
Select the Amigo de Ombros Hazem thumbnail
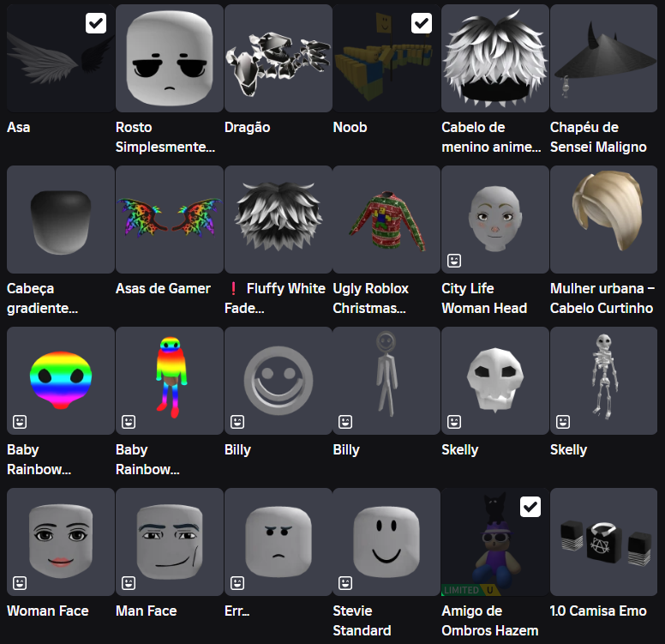pyautogui.click(x=495, y=542)
